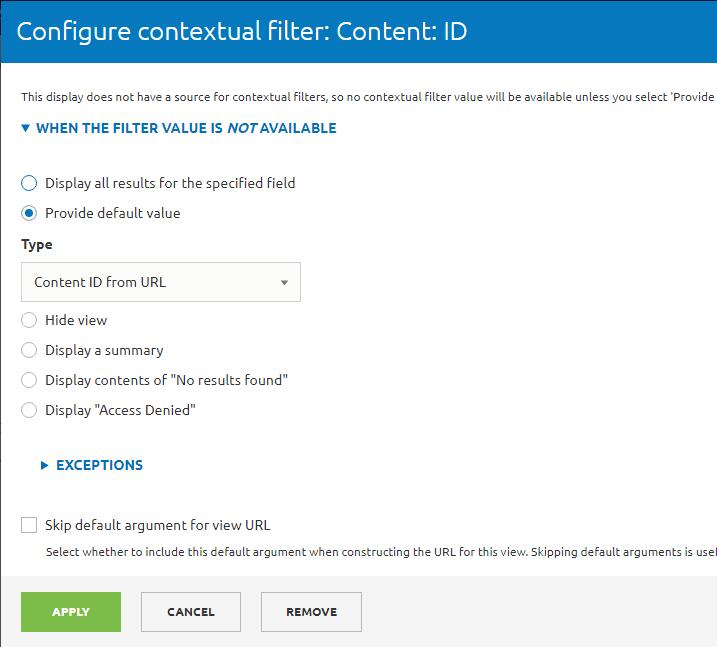This screenshot has width=717, height=647.
Task: Click the 'Type' field label
Action: tap(37, 245)
